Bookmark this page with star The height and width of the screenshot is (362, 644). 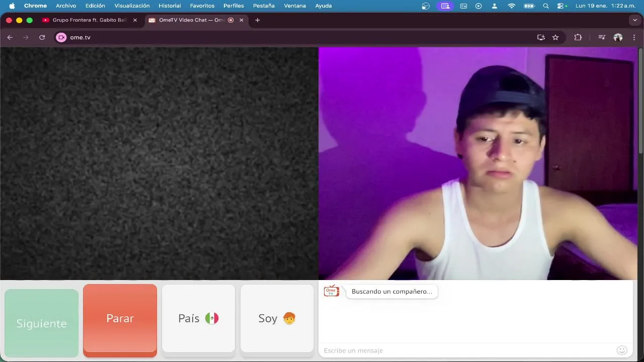click(555, 37)
